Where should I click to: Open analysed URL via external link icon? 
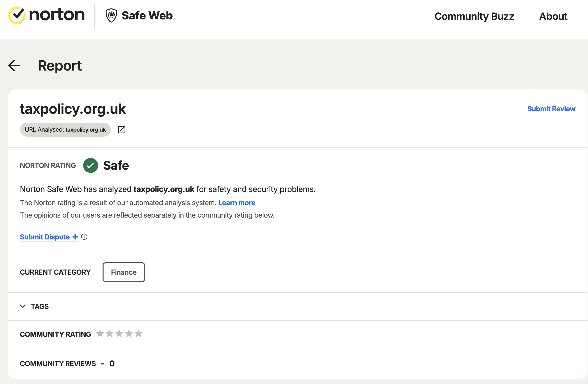(x=122, y=130)
